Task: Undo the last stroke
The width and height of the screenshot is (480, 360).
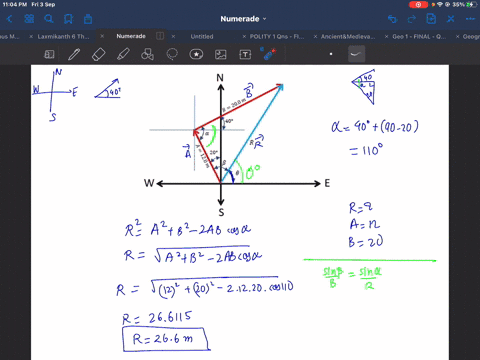Action: tap(392, 19)
